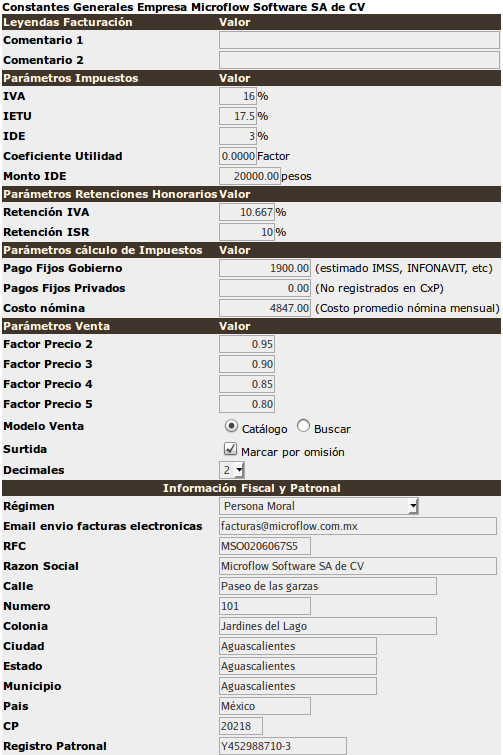Click the Comentario 2 text field
The image size is (503, 755).
(359, 60)
